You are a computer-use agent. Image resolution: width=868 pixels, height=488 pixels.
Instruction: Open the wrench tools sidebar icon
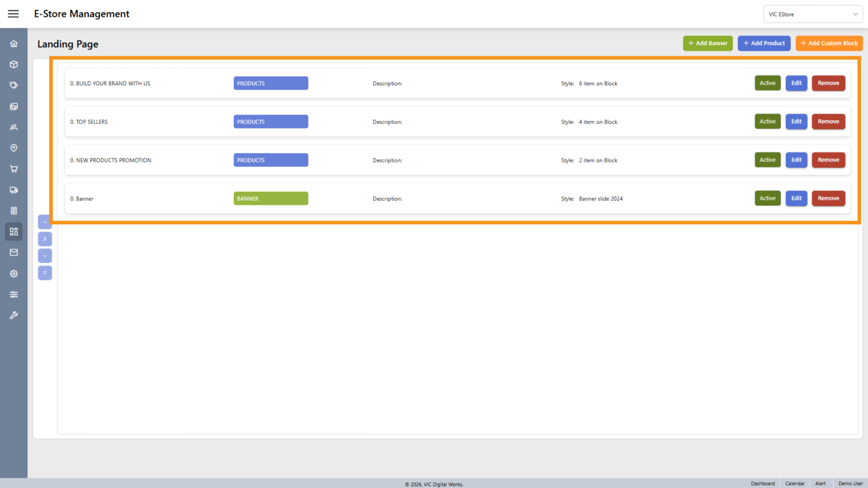[x=14, y=315]
